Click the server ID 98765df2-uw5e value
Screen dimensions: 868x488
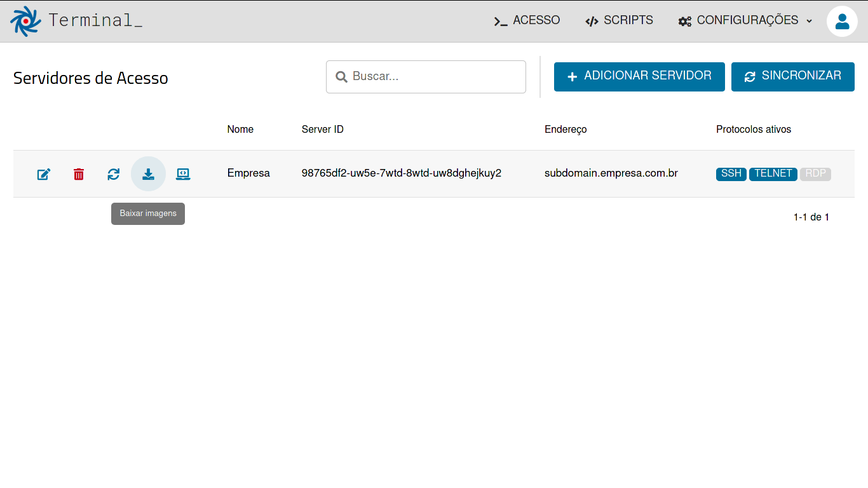click(402, 173)
